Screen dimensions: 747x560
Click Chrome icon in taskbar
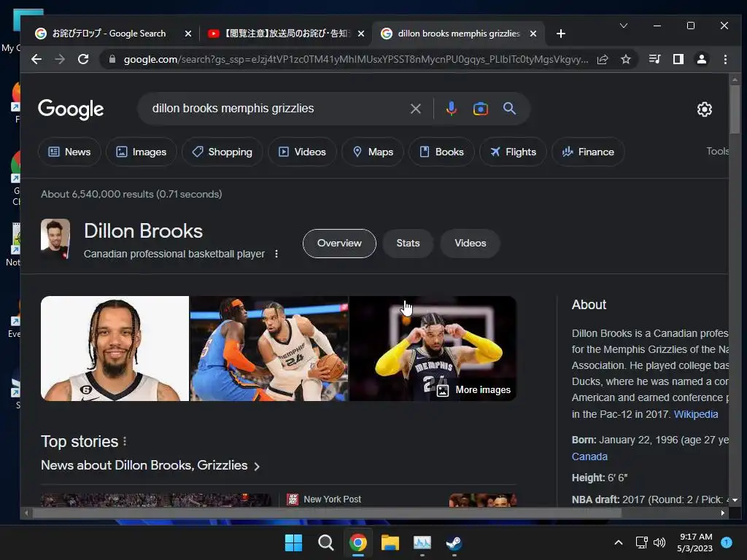357,542
